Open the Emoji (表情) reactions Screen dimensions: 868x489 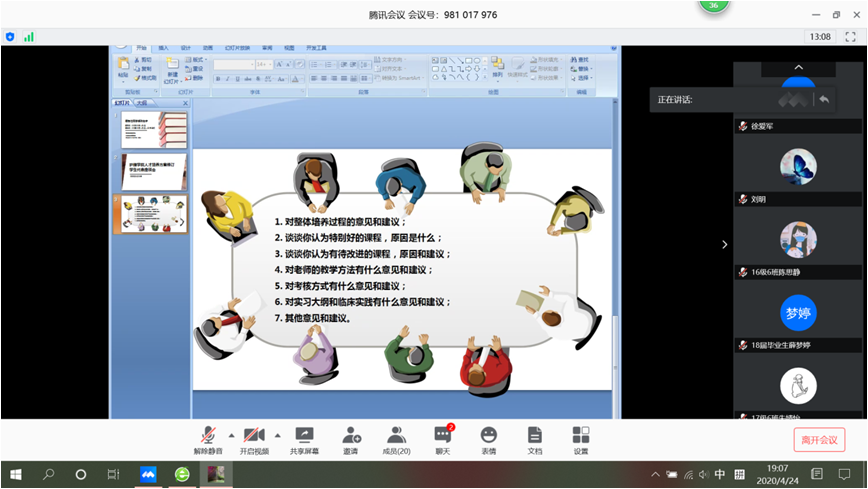pos(488,440)
